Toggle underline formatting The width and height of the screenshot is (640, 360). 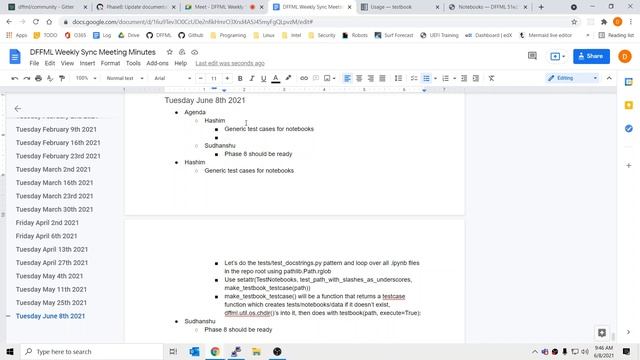tap(264, 78)
